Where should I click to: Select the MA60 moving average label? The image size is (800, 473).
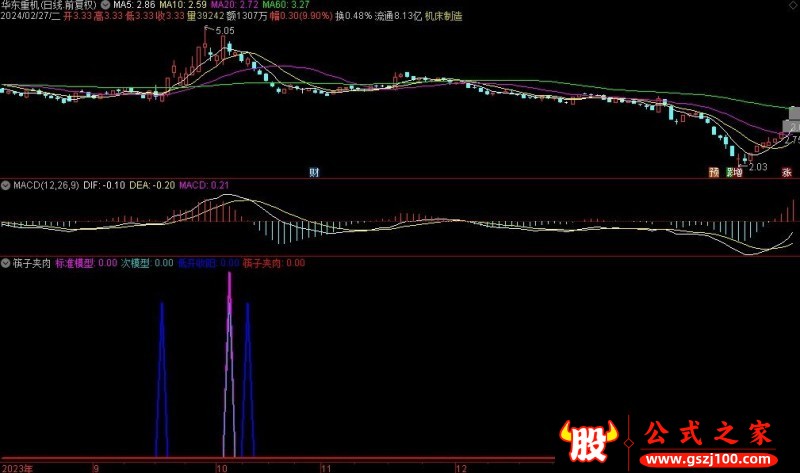(x=277, y=5)
